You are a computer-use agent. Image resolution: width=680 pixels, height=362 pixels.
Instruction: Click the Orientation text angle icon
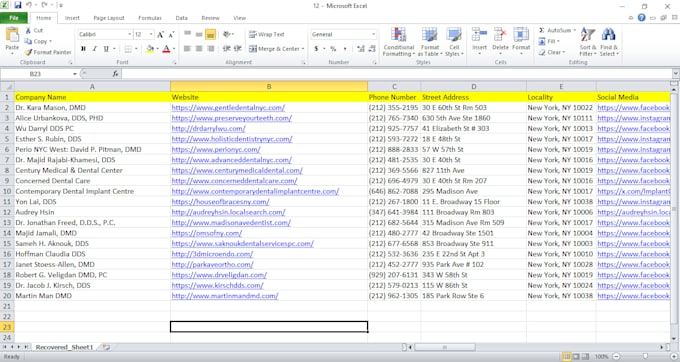[x=227, y=34]
